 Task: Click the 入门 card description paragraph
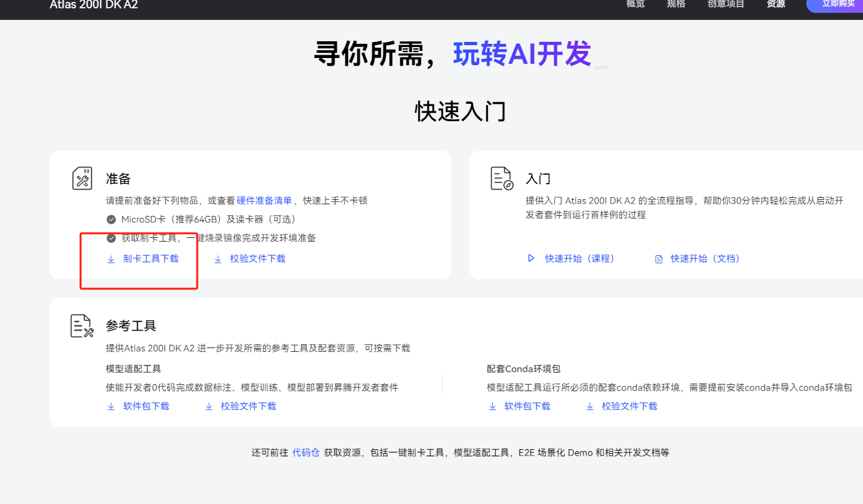coord(684,208)
